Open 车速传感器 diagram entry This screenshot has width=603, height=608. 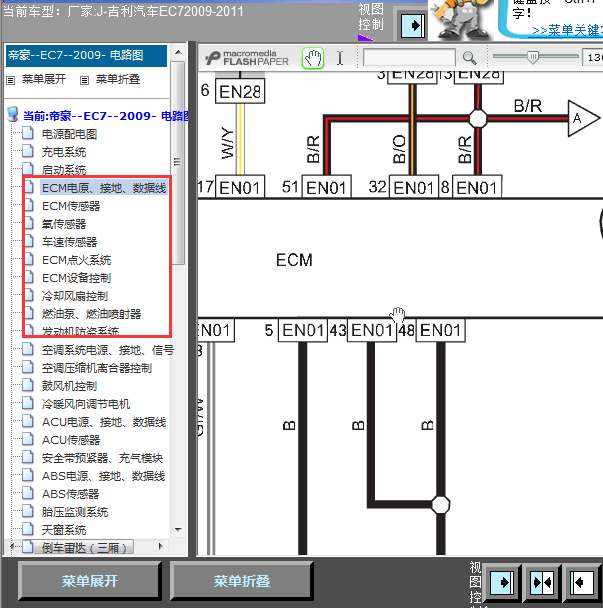click(69, 242)
